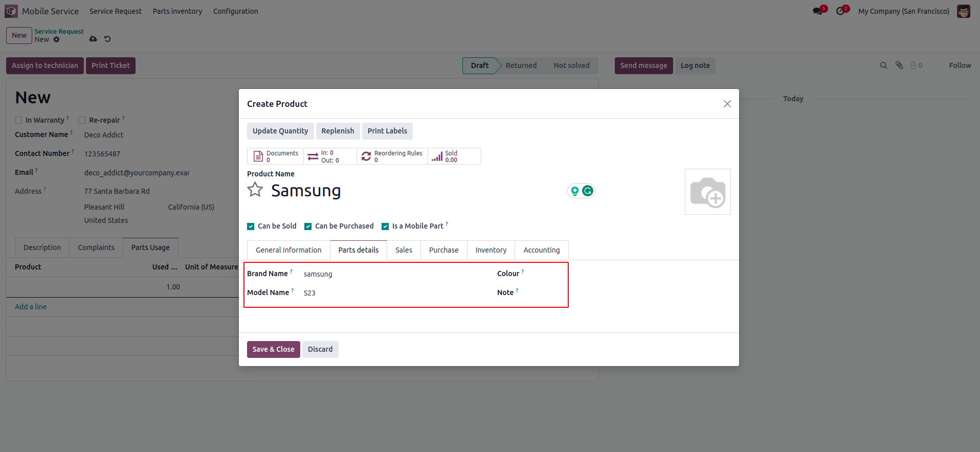Uncheck Can be Sold
Screen dimensions: 980x452
point(251,226)
